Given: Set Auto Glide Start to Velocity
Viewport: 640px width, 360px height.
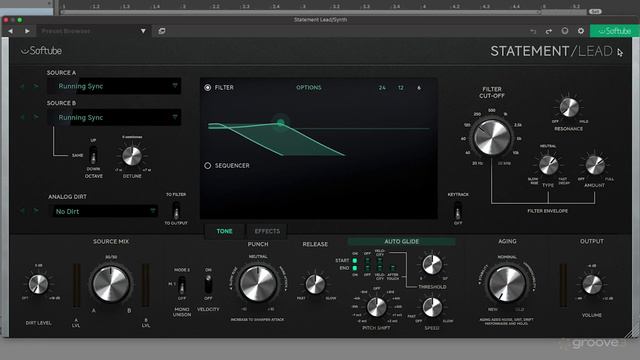Looking at the screenshot, I should 380,260.
